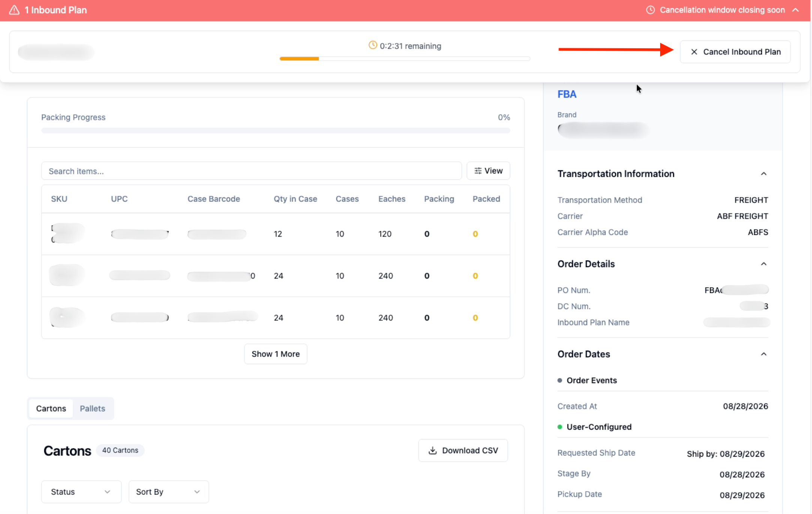Download the cartons CSV
The height and width of the screenshot is (514, 812).
coord(463,450)
